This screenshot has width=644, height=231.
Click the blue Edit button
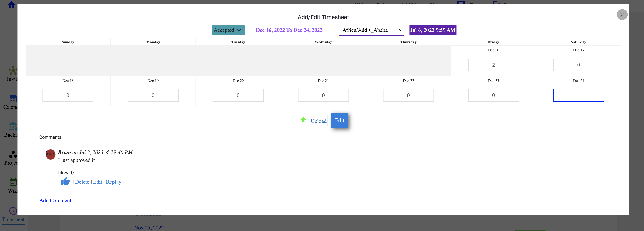(x=339, y=120)
